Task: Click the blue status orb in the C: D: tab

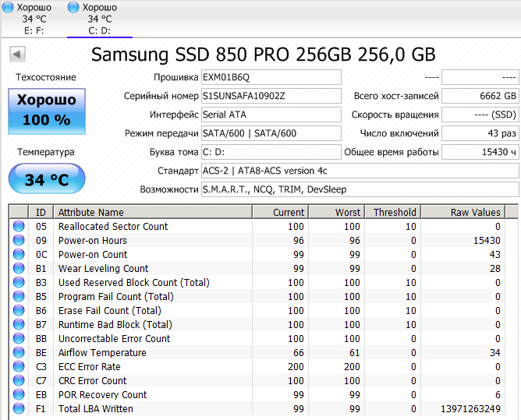Action: point(73,7)
